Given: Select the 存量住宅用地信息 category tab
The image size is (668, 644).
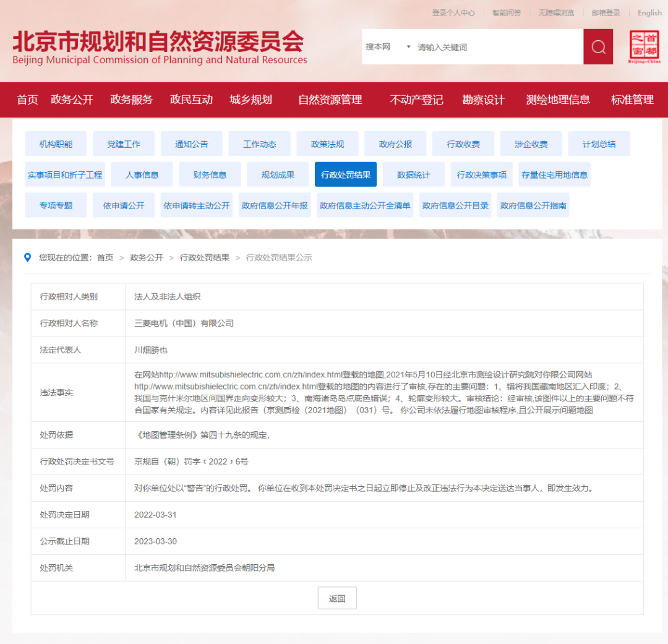Looking at the screenshot, I should coord(555,174).
